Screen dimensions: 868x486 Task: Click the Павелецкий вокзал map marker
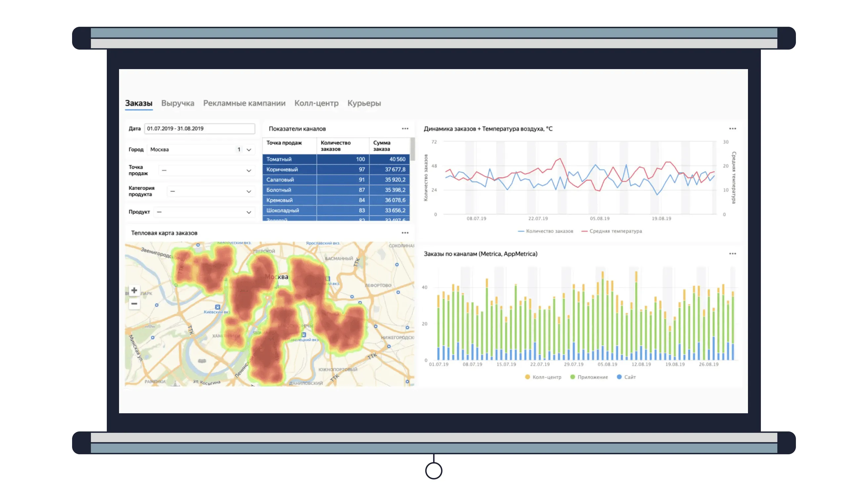click(x=304, y=335)
